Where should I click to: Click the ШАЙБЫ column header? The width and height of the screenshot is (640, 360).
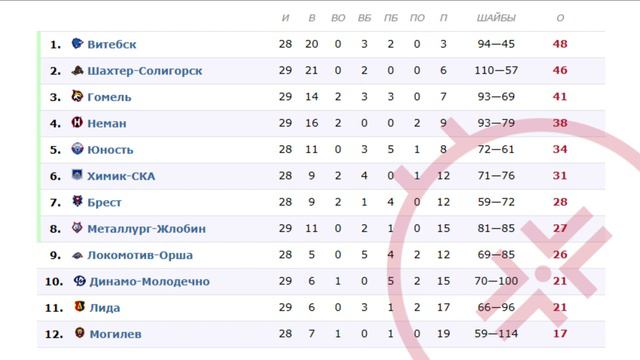(496, 18)
